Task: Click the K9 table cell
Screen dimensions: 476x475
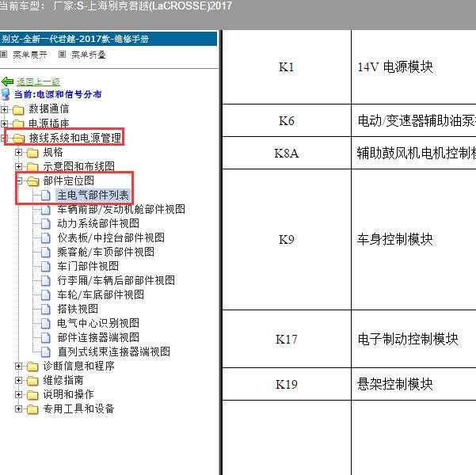Action: (x=287, y=239)
